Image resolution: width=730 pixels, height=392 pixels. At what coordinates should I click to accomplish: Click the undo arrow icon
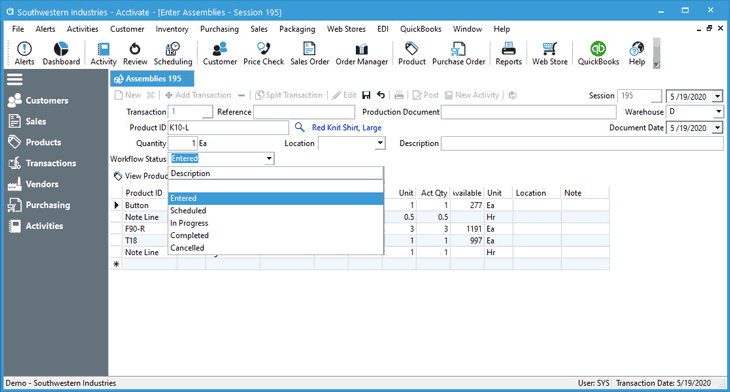381,95
